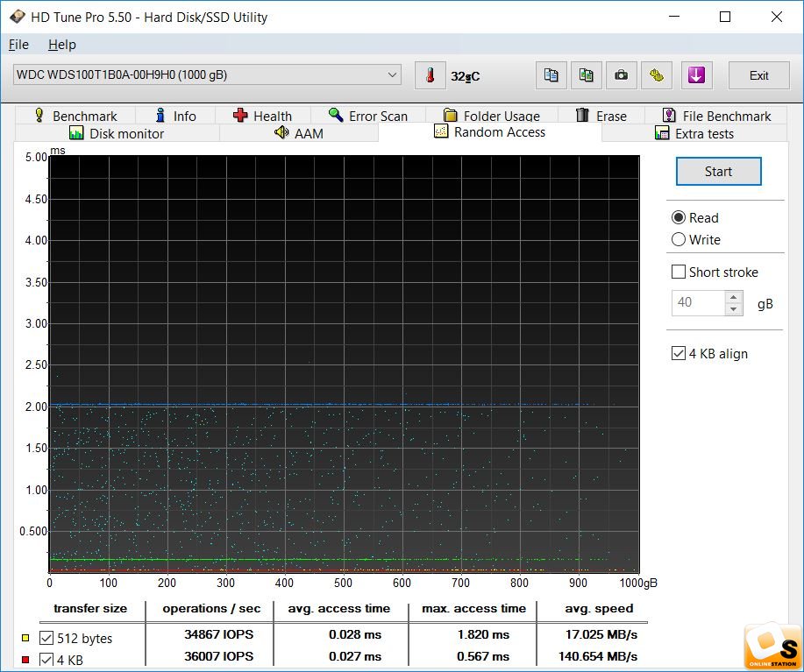The width and height of the screenshot is (804, 672).
Task: Click the 34867 IOPS value
Action: (218, 634)
